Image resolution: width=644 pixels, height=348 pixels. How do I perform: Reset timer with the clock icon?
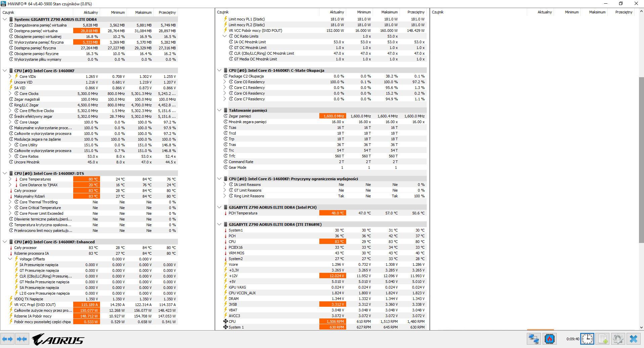click(587, 339)
